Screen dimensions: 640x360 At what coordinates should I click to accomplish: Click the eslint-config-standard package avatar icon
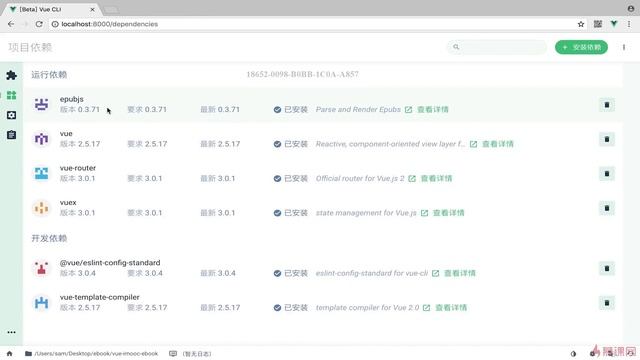[x=41, y=268]
